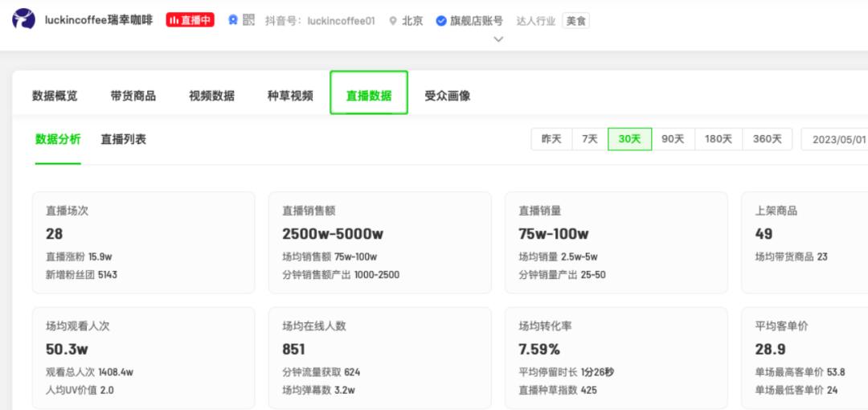Select the 直播数据 tab
This screenshot has height=410, width=868.
[x=369, y=92]
